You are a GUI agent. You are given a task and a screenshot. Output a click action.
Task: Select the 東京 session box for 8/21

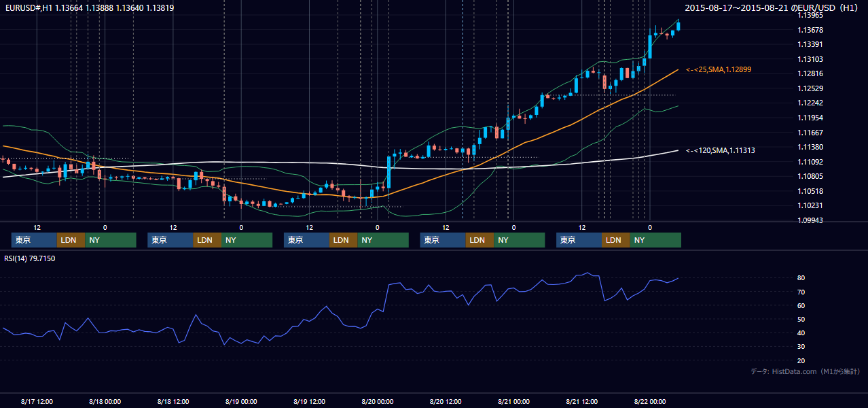(579, 240)
